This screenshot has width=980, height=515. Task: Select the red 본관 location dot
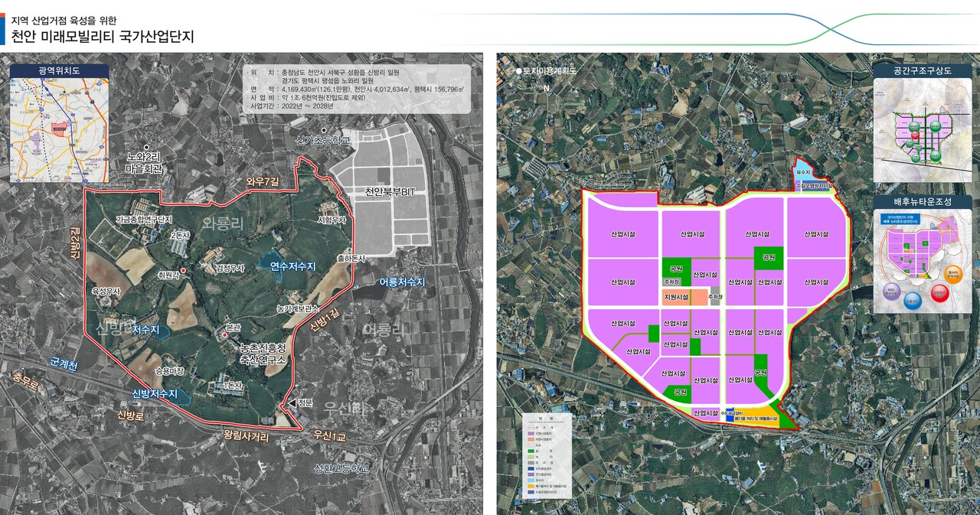225,335
